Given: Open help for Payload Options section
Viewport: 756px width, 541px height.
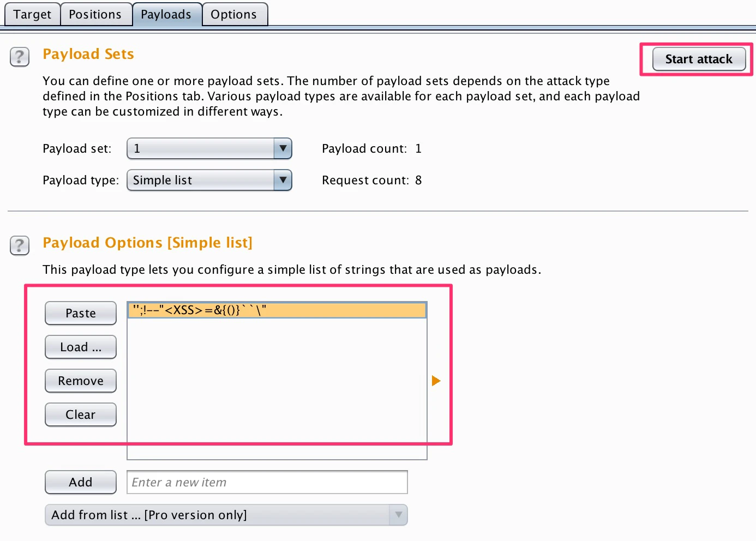Looking at the screenshot, I should click(19, 245).
